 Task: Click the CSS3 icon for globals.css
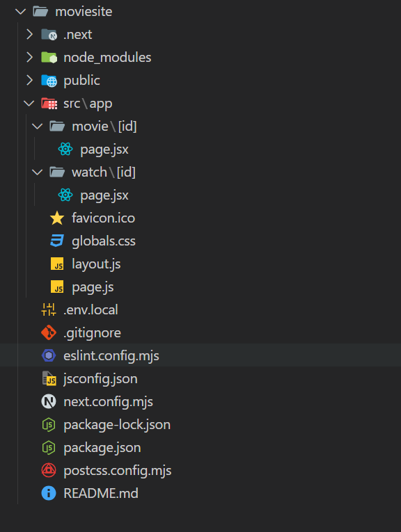point(57,241)
